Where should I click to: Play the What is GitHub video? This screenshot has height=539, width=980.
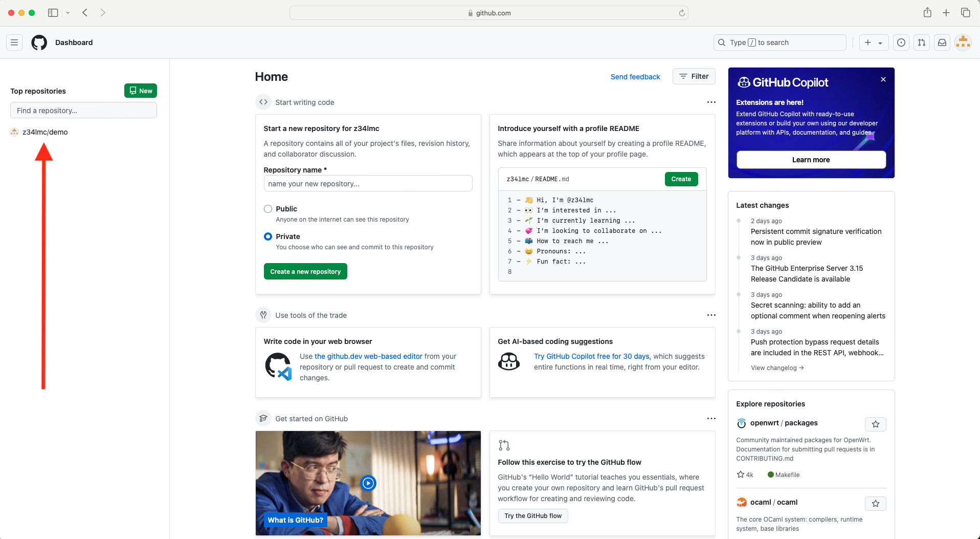pos(368,483)
